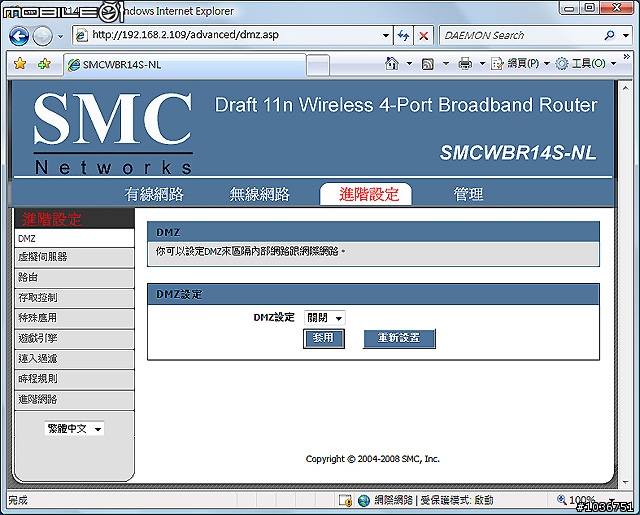This screenshot has width=640, height=515.
Task: Click the status bar security lock icon
Action: coord(345,500)
